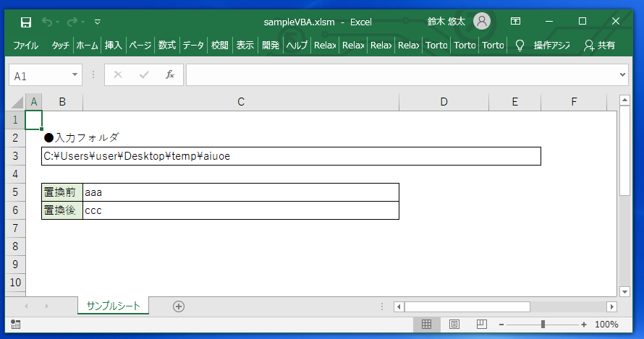Click the Name Box showing A1

41,75
